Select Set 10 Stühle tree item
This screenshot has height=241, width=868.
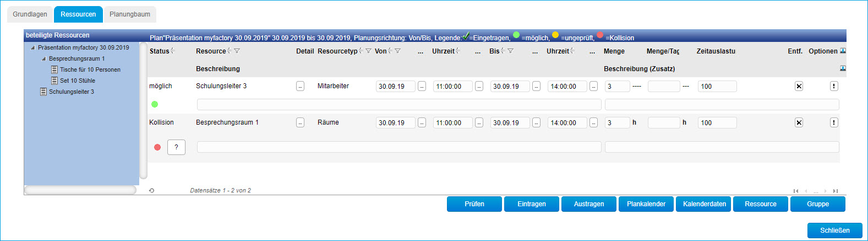78,81
